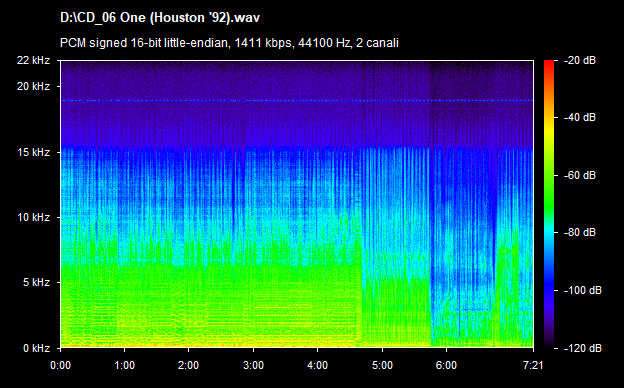Click the -20 dB legend label

coord(580,60)
